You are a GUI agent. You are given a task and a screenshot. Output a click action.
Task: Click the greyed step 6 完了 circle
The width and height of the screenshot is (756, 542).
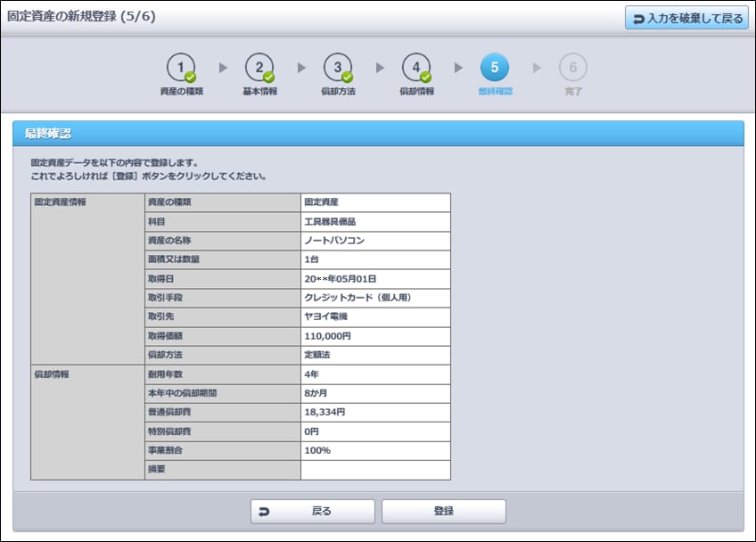click(x=573, y=67)
